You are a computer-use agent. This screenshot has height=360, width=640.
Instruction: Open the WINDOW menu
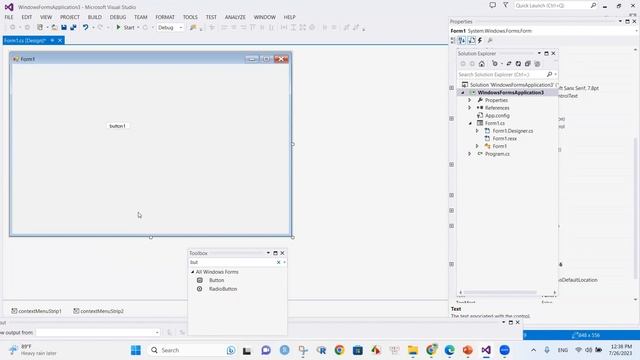coord(264,17)
